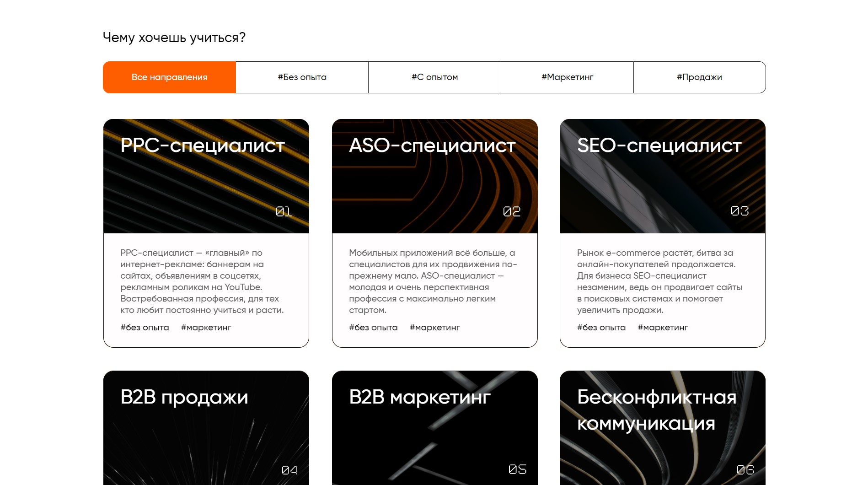The height and width of the screenshot is (485, 868).
Task: Click "#маркетинг" tag under ASO description
Action: coord(434,328)
